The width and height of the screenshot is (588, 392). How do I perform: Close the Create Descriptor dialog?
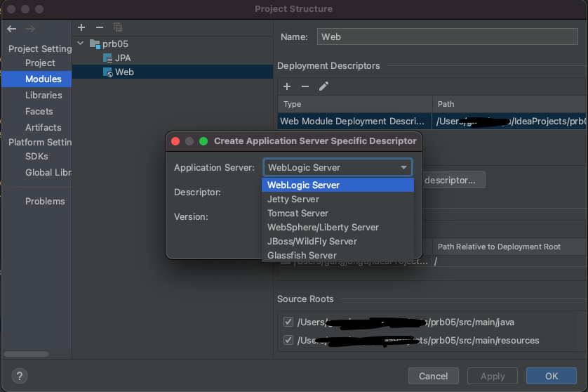175,141
